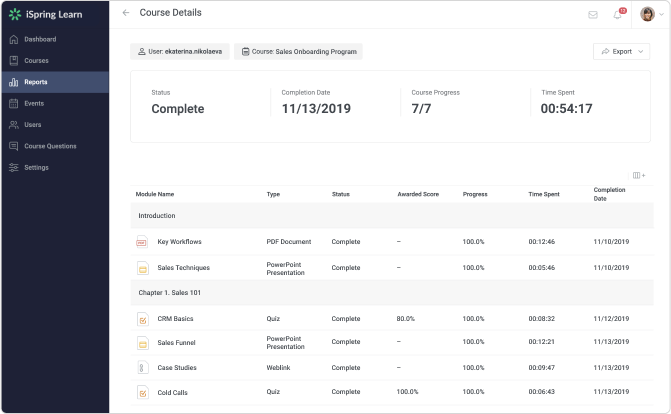Click the PDF Document type cell
Screen dimensions: 671x414
[289, 242]
